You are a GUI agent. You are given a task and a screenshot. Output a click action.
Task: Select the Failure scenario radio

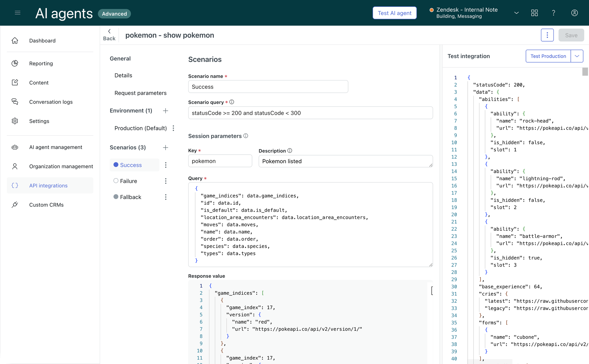(116, 181)
